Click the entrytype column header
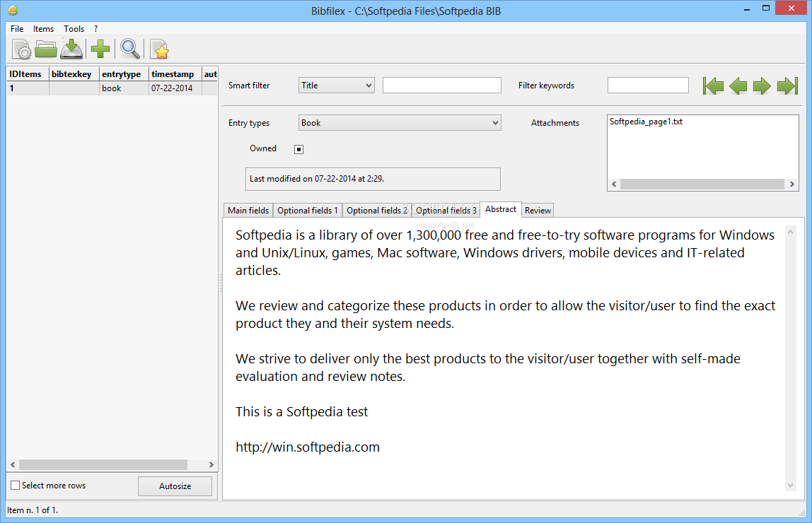812x523 pixels. [124, 74]
